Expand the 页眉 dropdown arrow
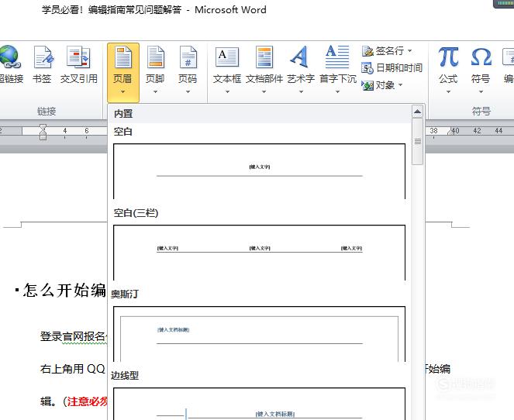 [x=123, y=92]
